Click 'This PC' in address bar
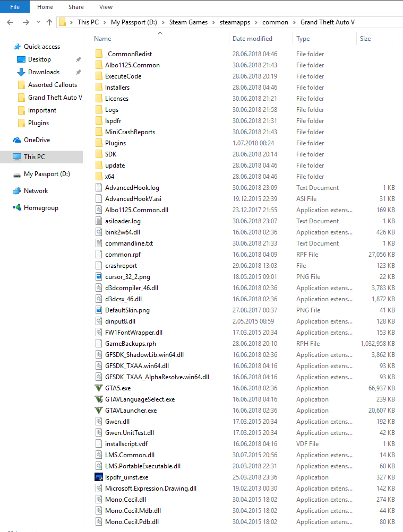403x532 pixels. [x=88, y=22]
